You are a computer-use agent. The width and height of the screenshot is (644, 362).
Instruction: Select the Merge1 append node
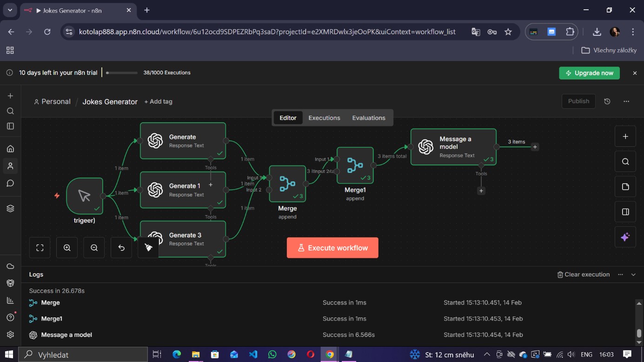click(355, 165)
